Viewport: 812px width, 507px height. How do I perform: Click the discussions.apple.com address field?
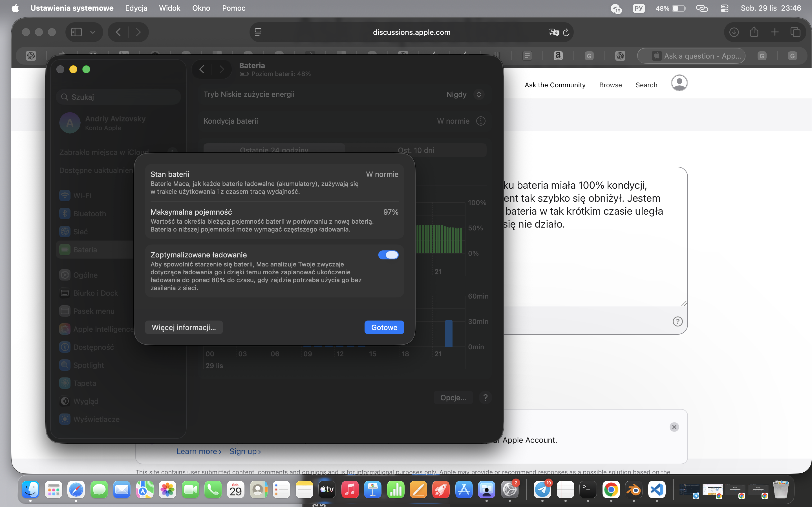[x=411, y=32]
